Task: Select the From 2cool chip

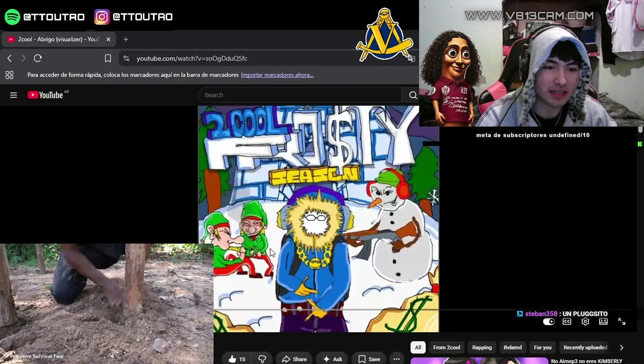Action: [x=447, y=347]
